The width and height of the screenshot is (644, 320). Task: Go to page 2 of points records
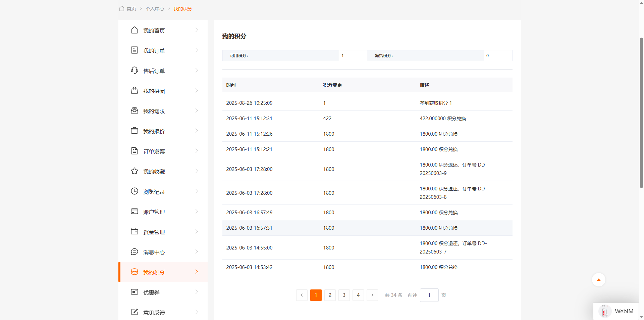point(330,295)
